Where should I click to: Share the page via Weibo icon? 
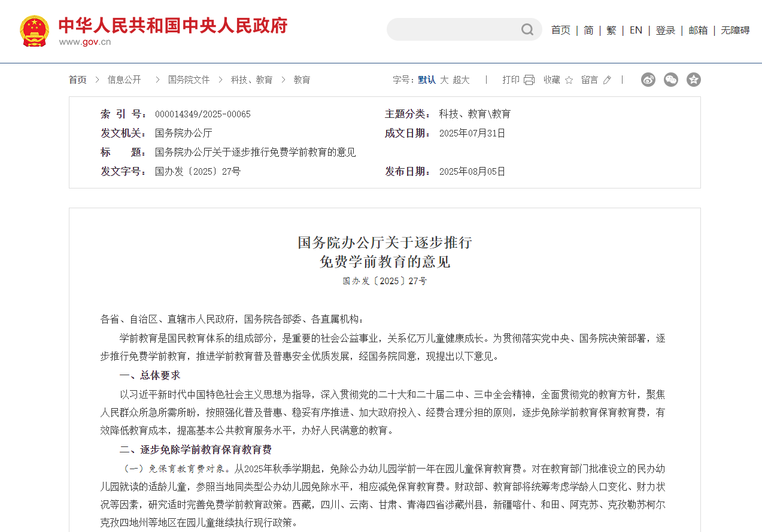click(648, 80)
